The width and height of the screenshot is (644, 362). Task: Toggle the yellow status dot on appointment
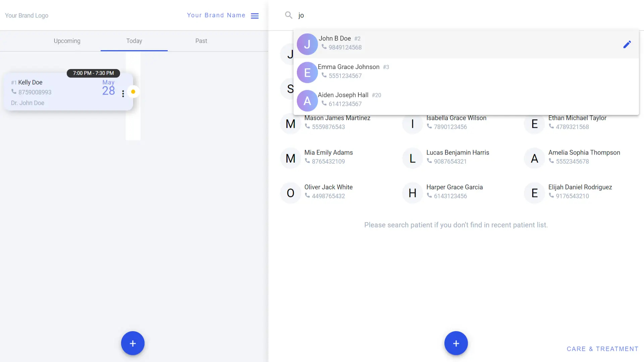[x=133, y=92]
